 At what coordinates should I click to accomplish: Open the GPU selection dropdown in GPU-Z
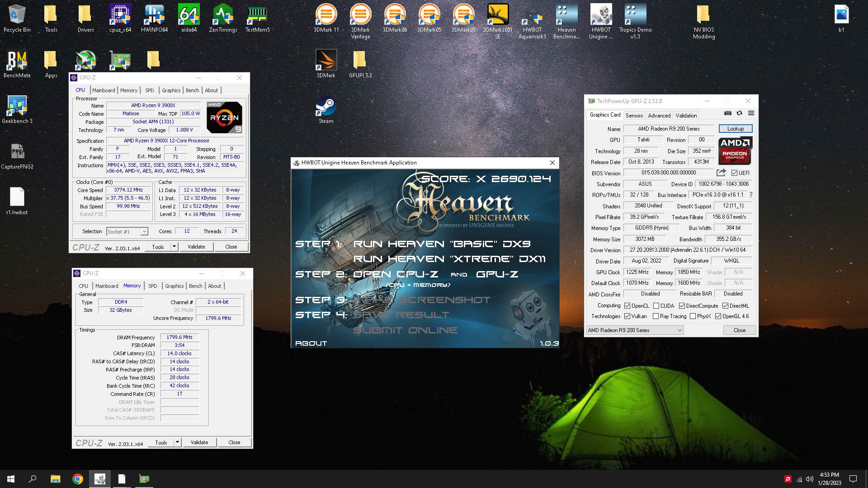click(x=635, y=330)
